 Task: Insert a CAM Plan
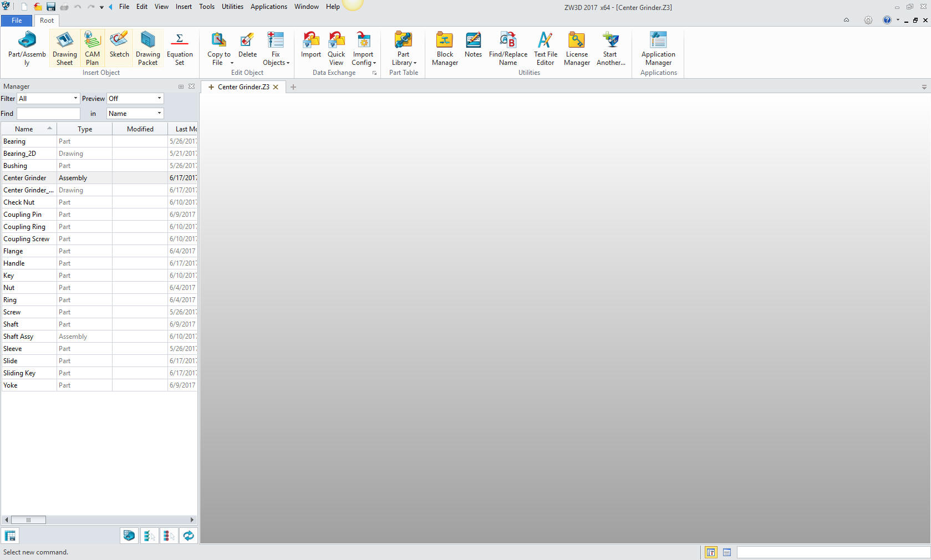click(92, 49)
